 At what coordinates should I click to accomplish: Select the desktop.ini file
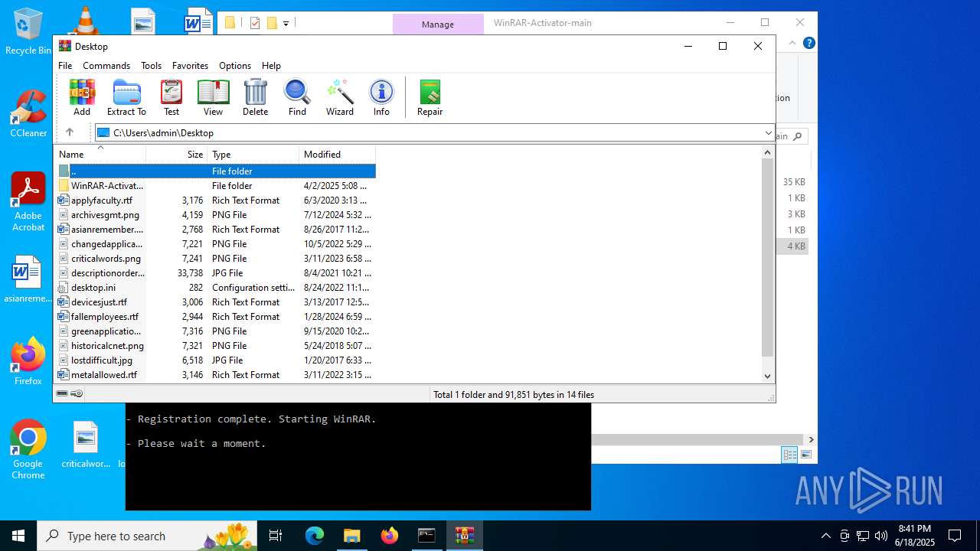pos(215,288)
